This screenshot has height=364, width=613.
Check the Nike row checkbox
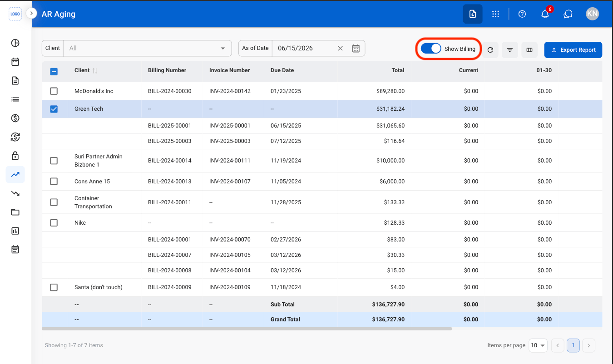54,223
